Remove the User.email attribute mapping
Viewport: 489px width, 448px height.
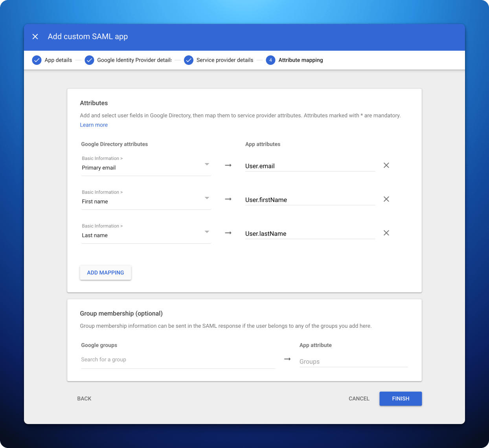(x=386, y=165)
